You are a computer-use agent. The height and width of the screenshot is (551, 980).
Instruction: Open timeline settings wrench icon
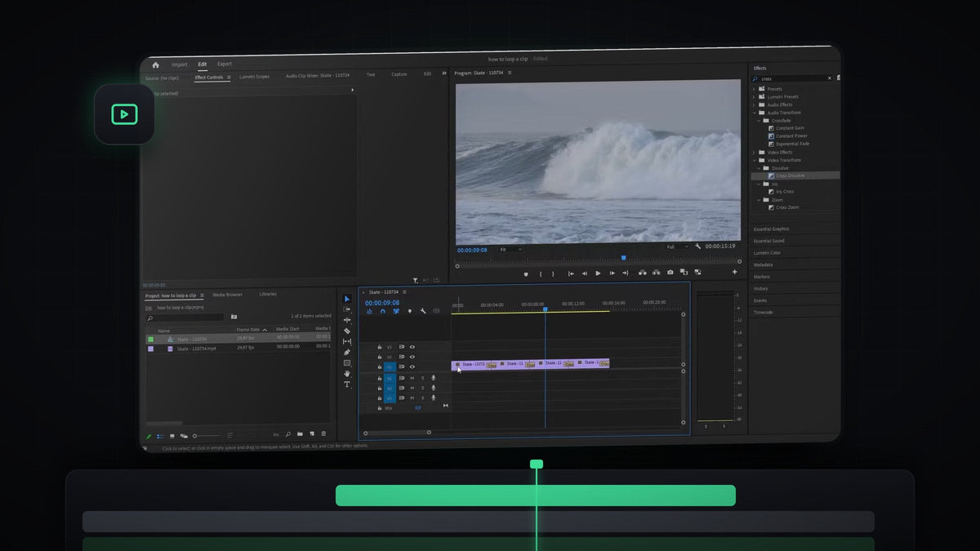pos(423,311)
